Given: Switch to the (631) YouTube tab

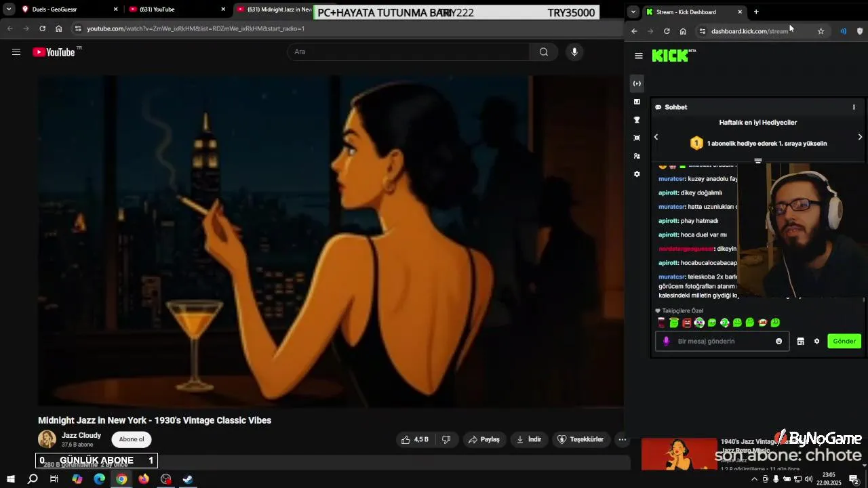Looking at the screenshot, I should coord(176,9).
